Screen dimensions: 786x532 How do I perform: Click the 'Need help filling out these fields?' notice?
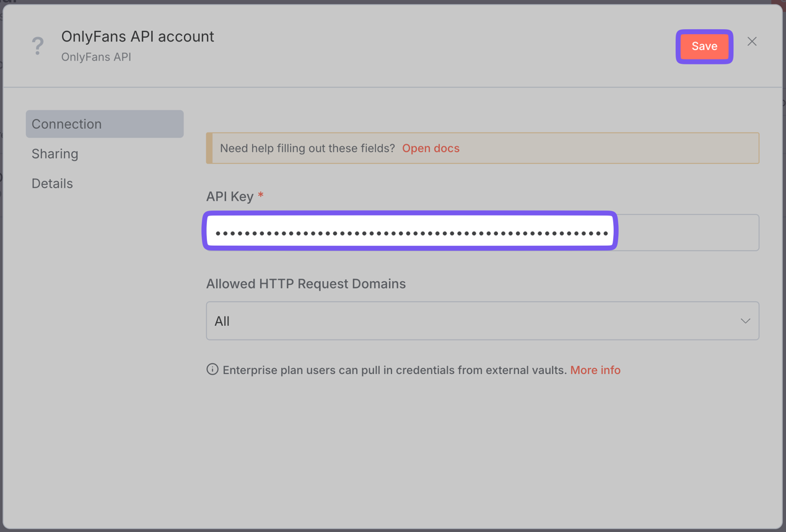click(307, 148)
